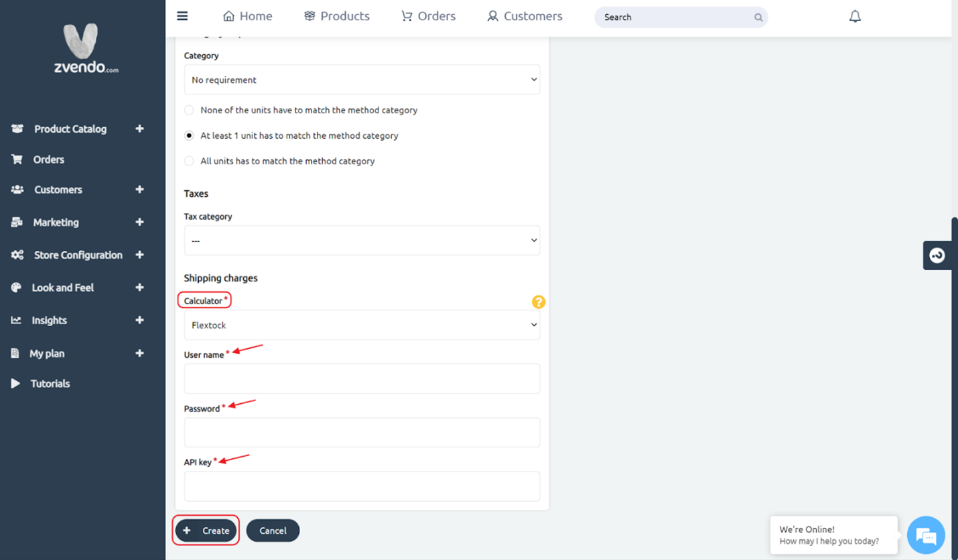Click the Orders cart icon in top nav

[407, 16]
